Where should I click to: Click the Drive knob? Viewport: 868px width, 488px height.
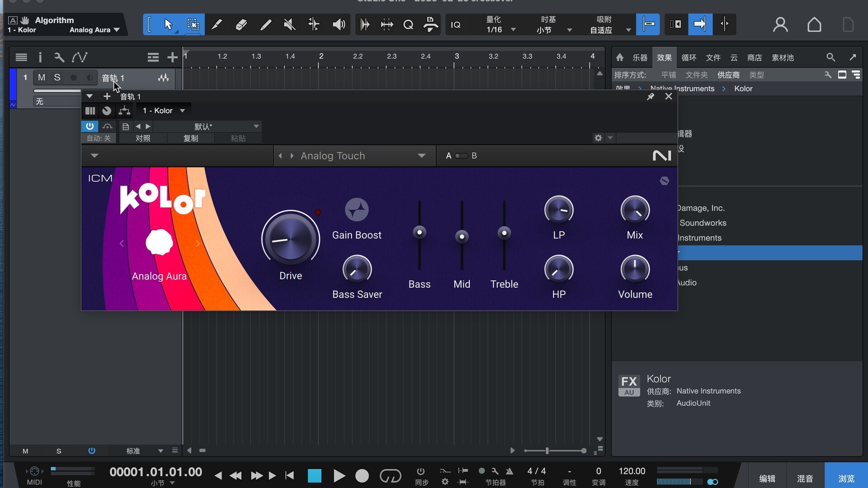[x=290, y=239]
